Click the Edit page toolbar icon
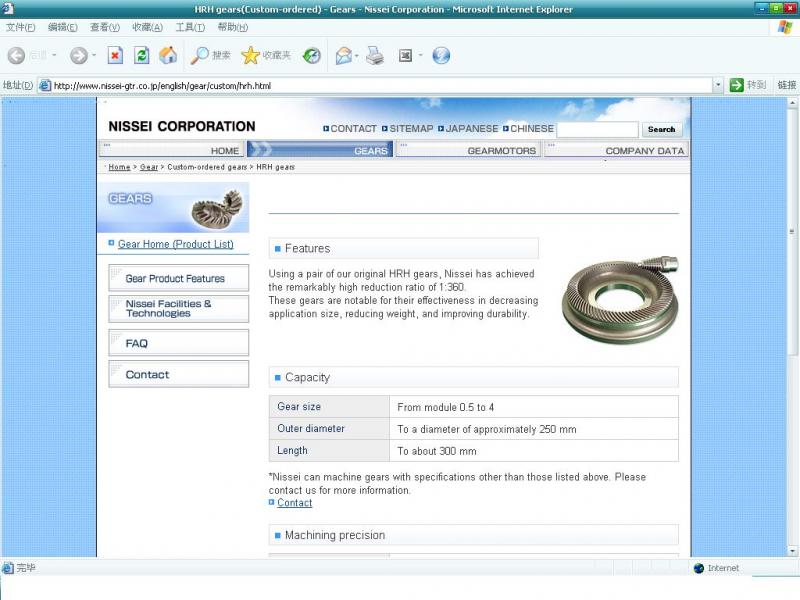800x600 pixels. (405, 55)
